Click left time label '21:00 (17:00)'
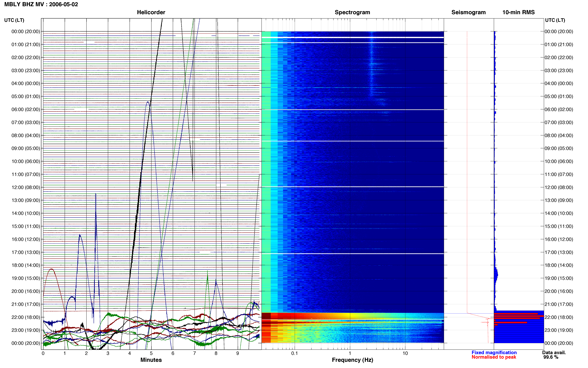 pos(26,304)
